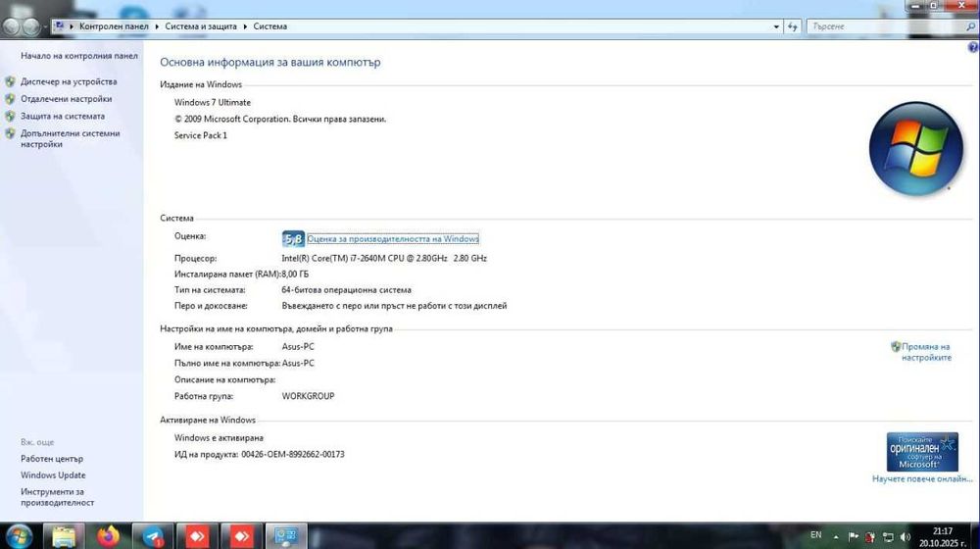The image size is (980, 549).
Task: Open File Explorer from the taskbar
Action: pyautogui.click(x=64, y=536)
